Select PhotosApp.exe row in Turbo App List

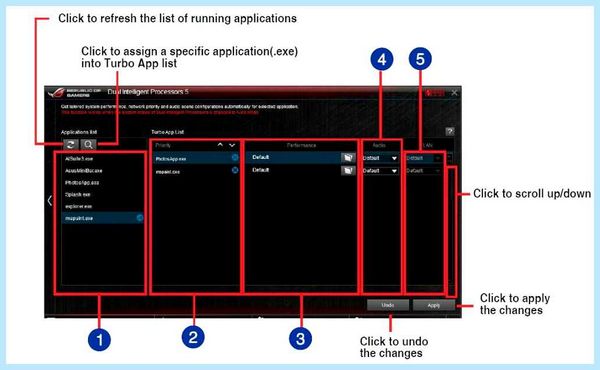(x=196, y=158)
